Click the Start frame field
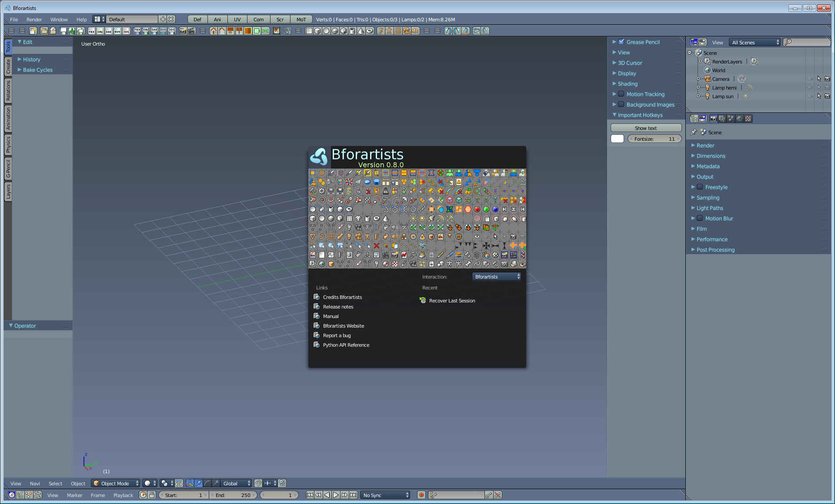835x504 pixels. point(183,495)
